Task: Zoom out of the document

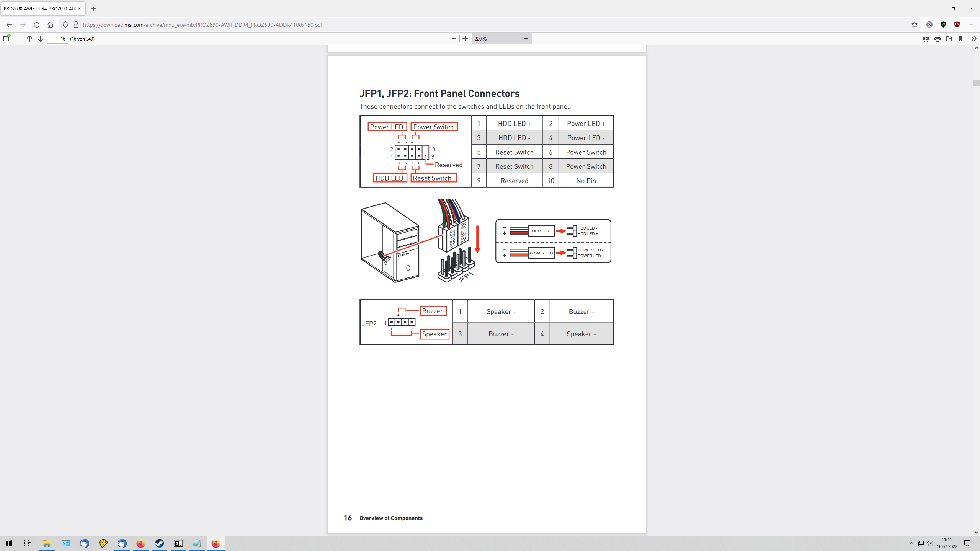Action: (453, 39)
